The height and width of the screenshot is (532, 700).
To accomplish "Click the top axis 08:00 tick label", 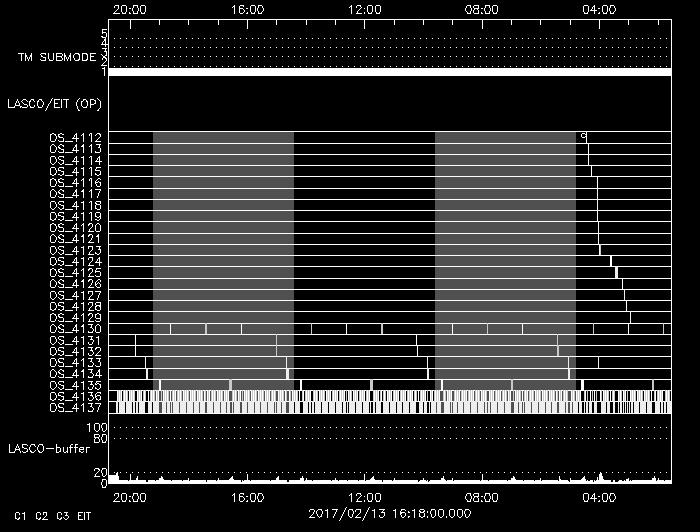I will pos(482,10).
